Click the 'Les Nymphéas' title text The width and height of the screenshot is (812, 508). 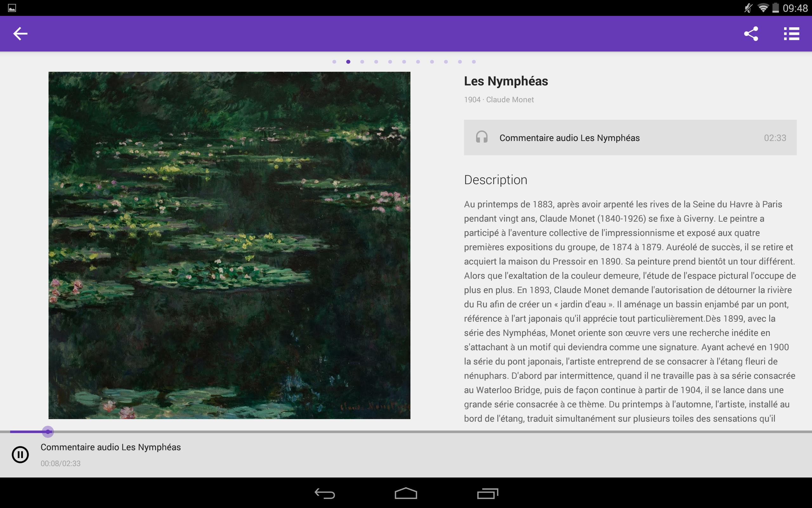pos(506,81)
